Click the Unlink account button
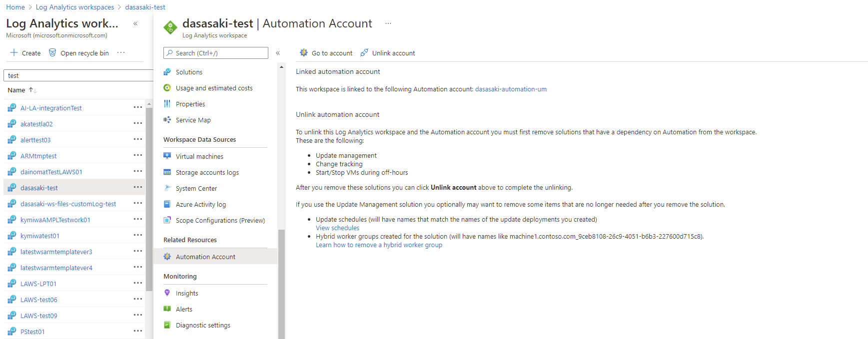Viewport: 868px width, 339px height. pyautogui.click(x=388, y=53)
